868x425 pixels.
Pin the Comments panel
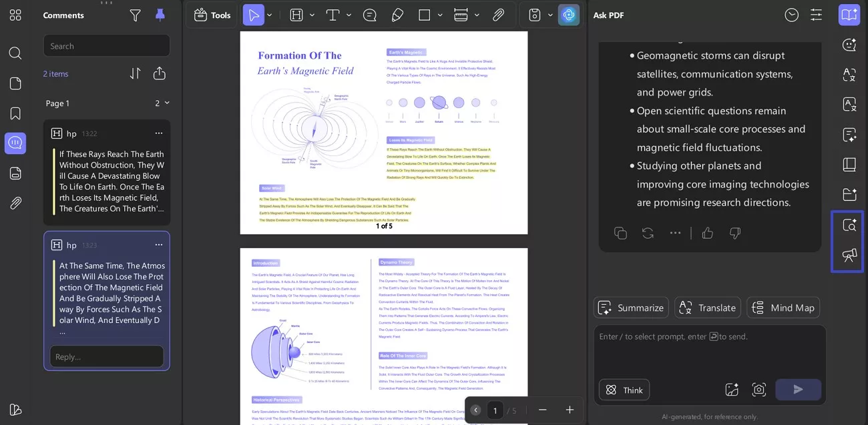pos(160,15)
